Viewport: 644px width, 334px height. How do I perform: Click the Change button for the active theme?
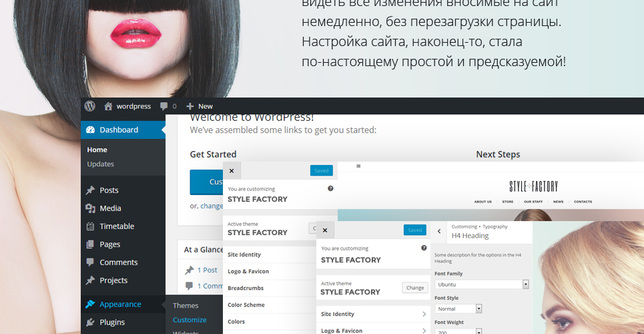pyautogui.click(x=415, y=288)
